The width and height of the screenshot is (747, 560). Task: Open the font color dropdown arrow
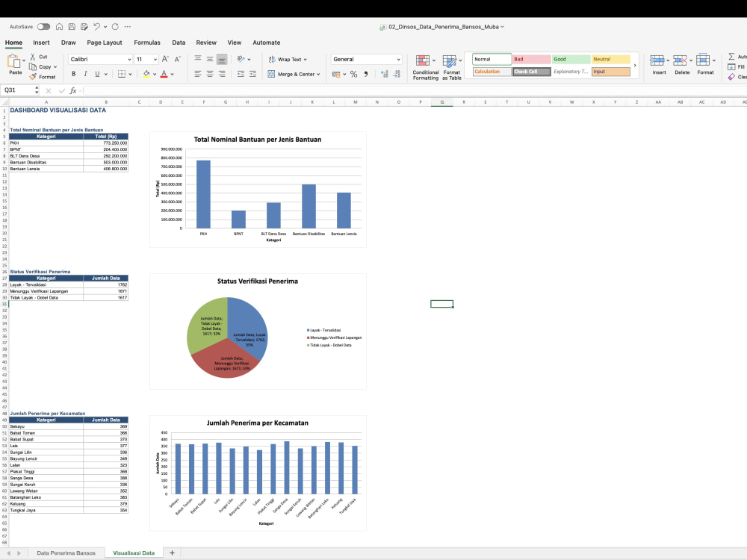click(172, 74)
